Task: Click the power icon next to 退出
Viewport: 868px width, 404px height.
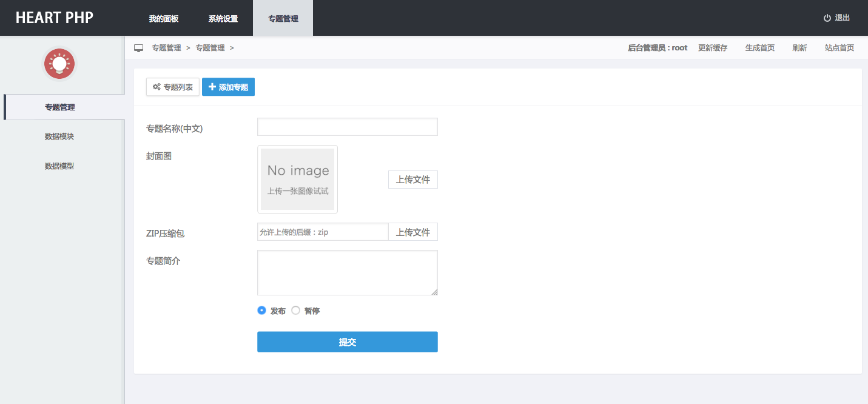Action: pos(827,18)
